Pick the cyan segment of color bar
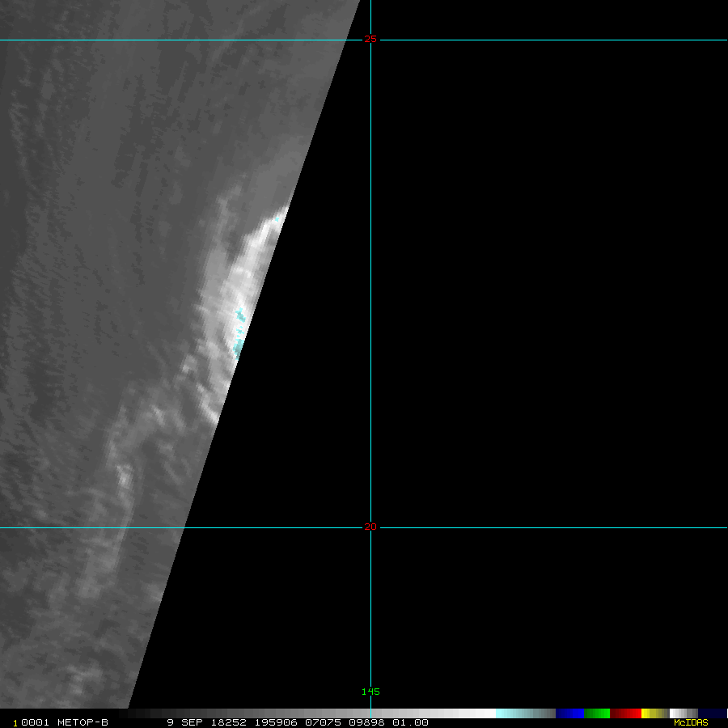The image size is (728, 728). [x=525, y=713]
